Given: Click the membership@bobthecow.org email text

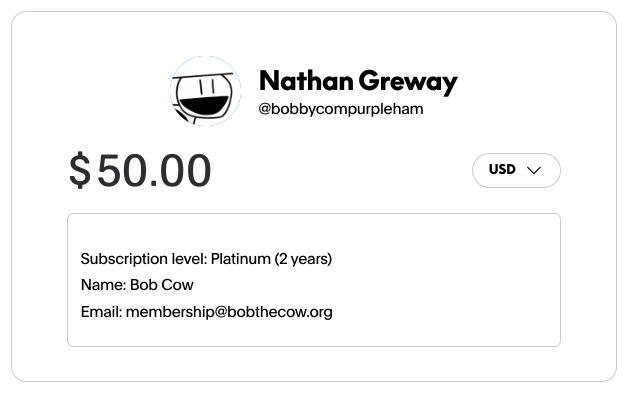Looking at the screenshot, I should 229,312.
